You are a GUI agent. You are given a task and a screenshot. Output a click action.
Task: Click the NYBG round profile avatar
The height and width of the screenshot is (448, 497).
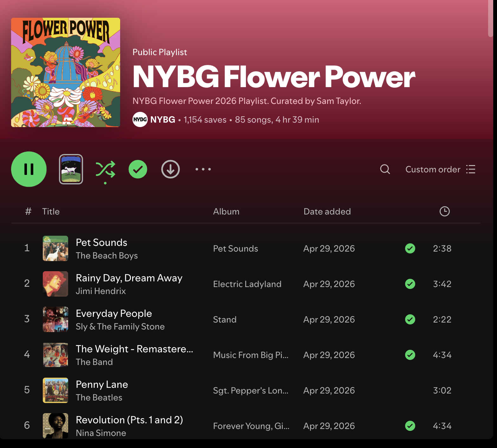(x=140, y=119)
